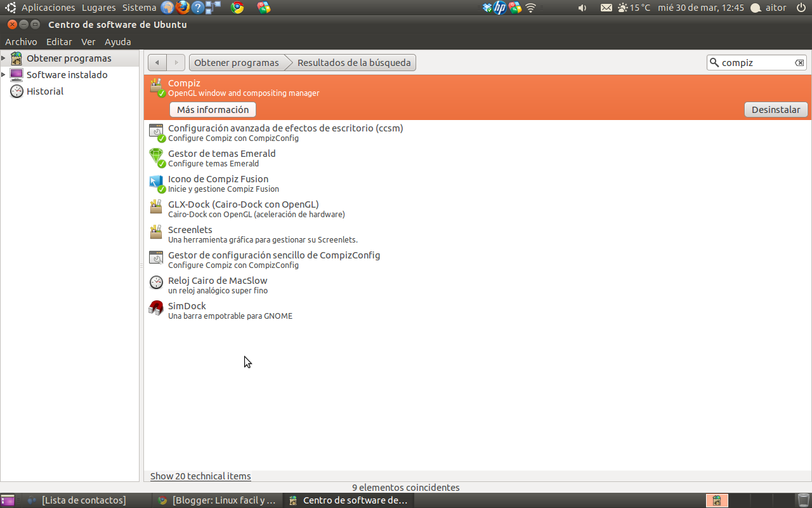Screen dimensions: 812x508
Task: Open the Sistema menu
Action: point(138,8)
